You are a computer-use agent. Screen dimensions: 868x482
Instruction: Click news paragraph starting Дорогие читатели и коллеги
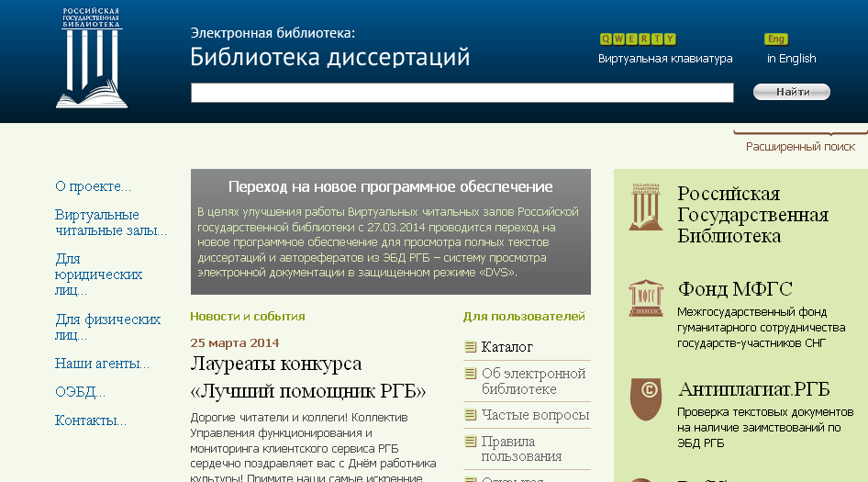[x=313, y=446]
